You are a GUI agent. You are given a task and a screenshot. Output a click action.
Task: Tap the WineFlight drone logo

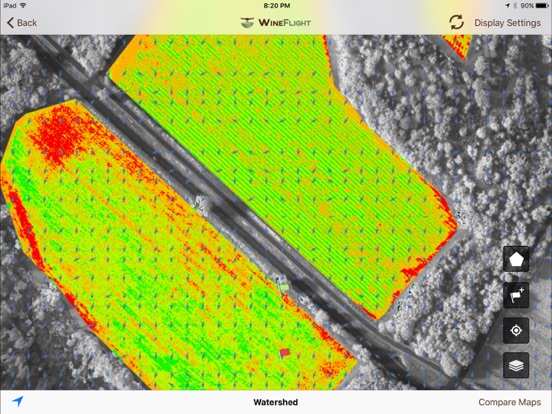click(247, 23)
